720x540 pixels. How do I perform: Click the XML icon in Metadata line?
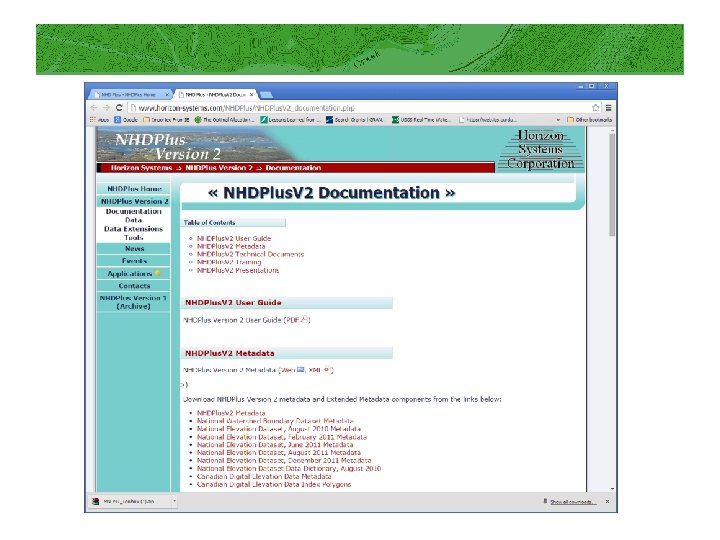pos(327,370)
